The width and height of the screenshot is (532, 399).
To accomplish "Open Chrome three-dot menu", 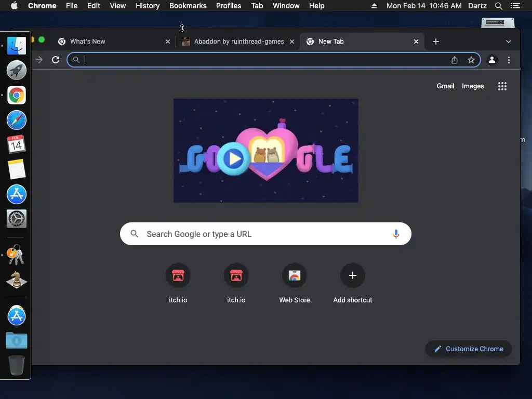I will (509, 60).
